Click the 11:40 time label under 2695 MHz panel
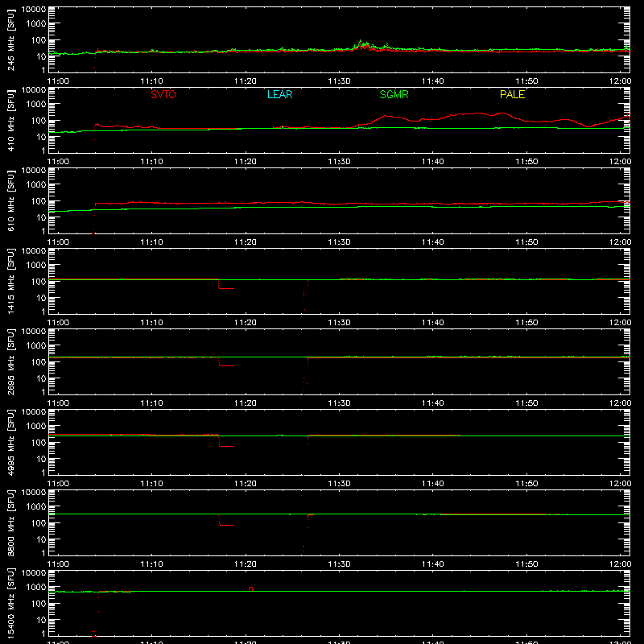The image size is (644, 644). pos(433,403)
